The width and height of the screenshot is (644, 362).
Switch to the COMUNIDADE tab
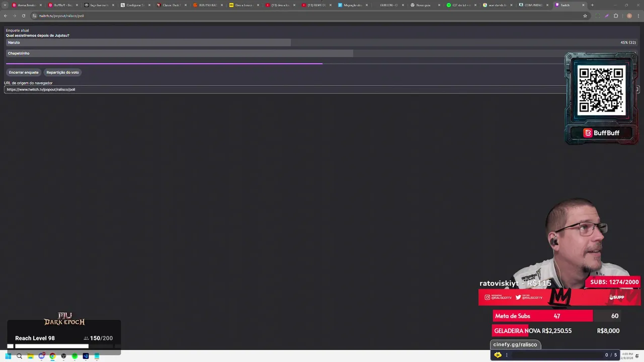click(534, 5)
